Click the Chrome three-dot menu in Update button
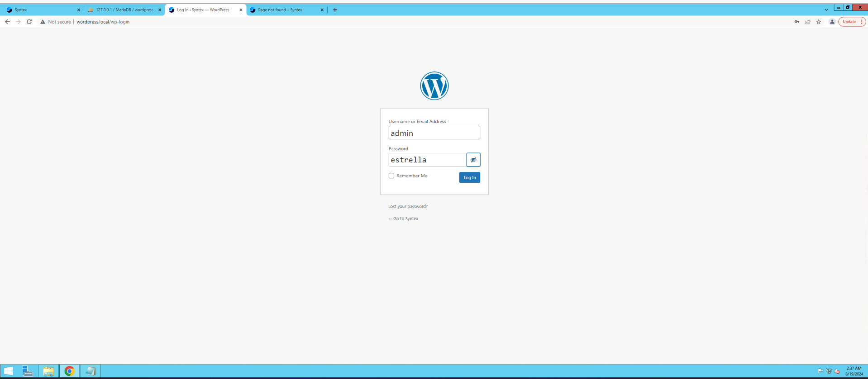868x379 pixels. (x=861, y=22)
